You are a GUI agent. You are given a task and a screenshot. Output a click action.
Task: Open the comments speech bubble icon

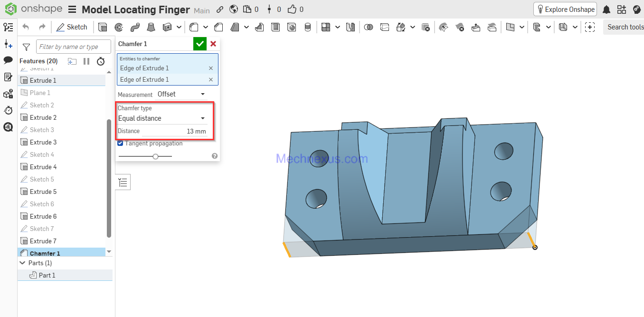click(x=8, y=60)
